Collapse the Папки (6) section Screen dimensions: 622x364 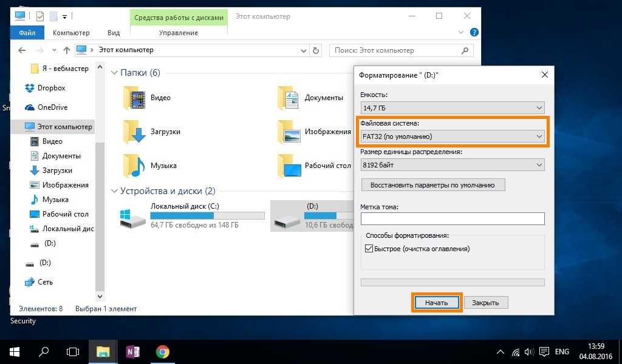[x=114, y=73]
